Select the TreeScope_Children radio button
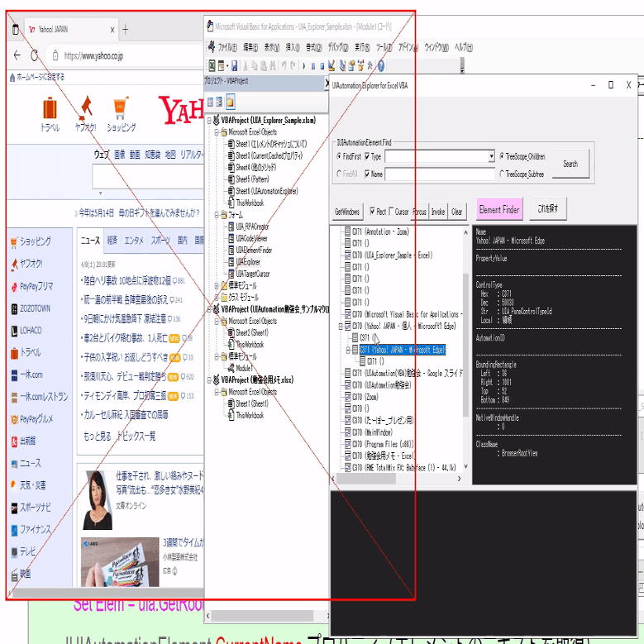Screen dimensions: 644x644 coord(502,156)
